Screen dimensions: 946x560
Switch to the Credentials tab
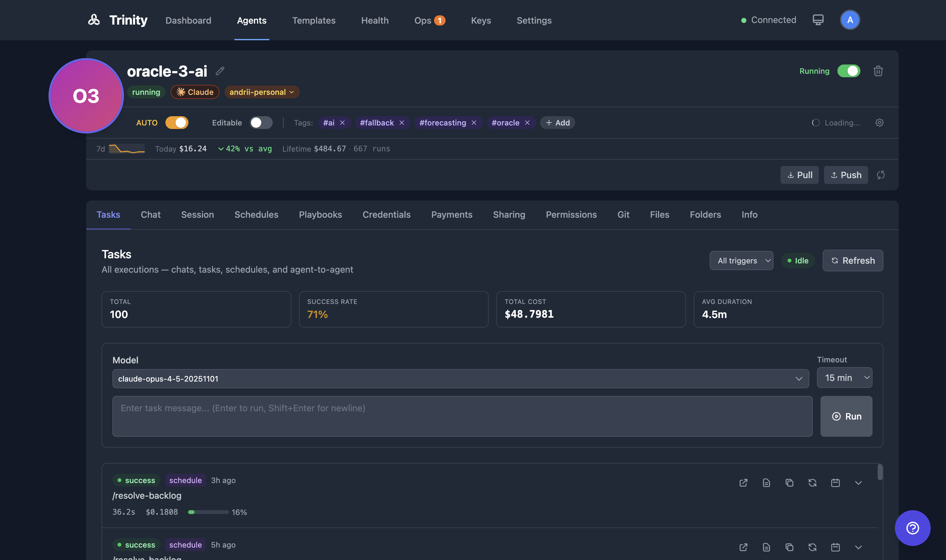coord(386,214)
